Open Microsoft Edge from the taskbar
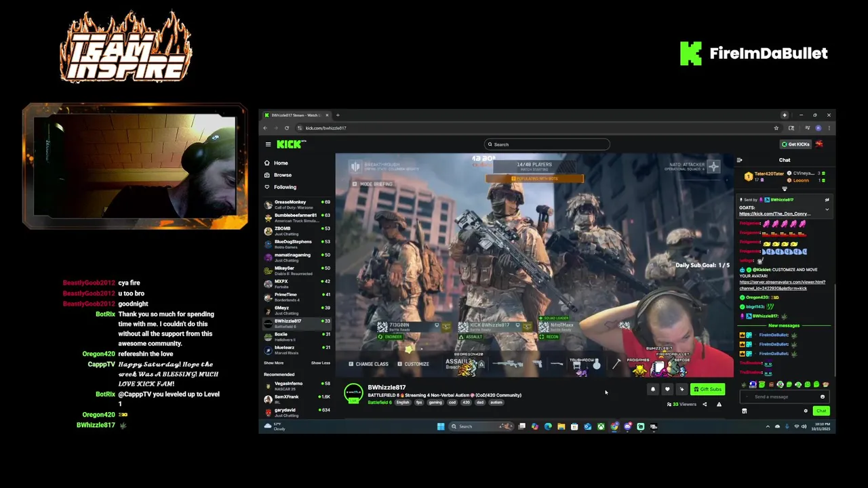The width and height of the screenshot is (868, 488). point(548,427)
